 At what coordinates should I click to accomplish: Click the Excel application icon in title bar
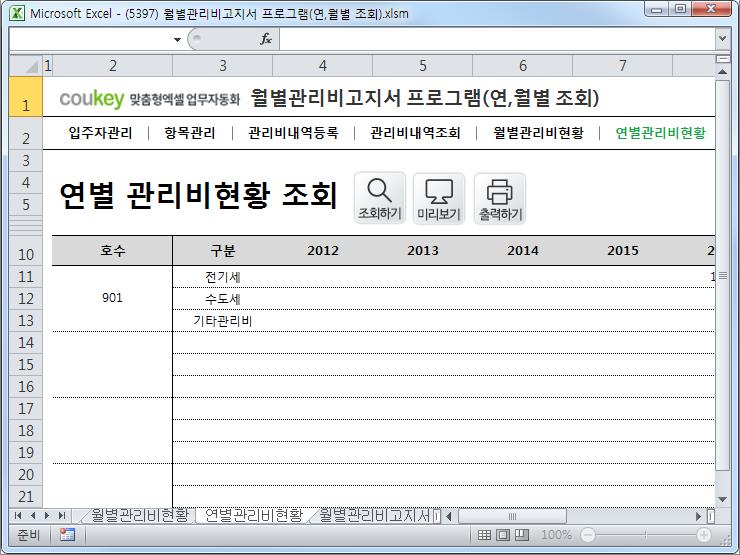coord(17,13)
